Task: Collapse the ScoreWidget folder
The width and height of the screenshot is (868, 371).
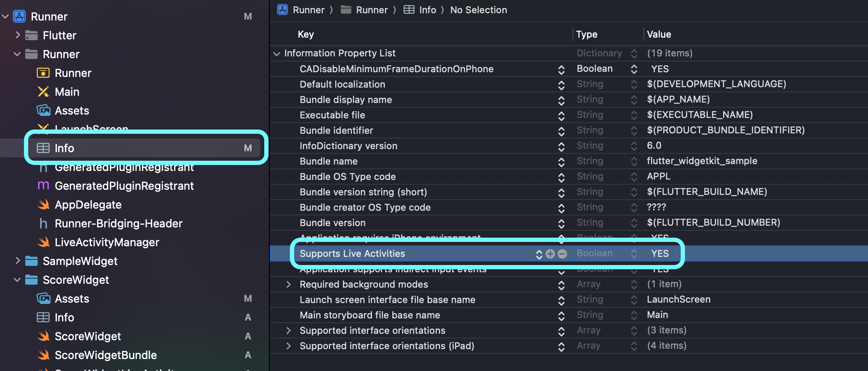Action: pyautogui.click(x=18, y=280)
